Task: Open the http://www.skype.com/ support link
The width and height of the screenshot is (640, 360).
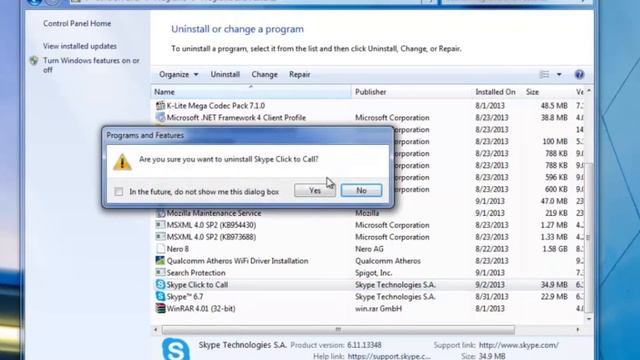Action: tap(519, 345)
